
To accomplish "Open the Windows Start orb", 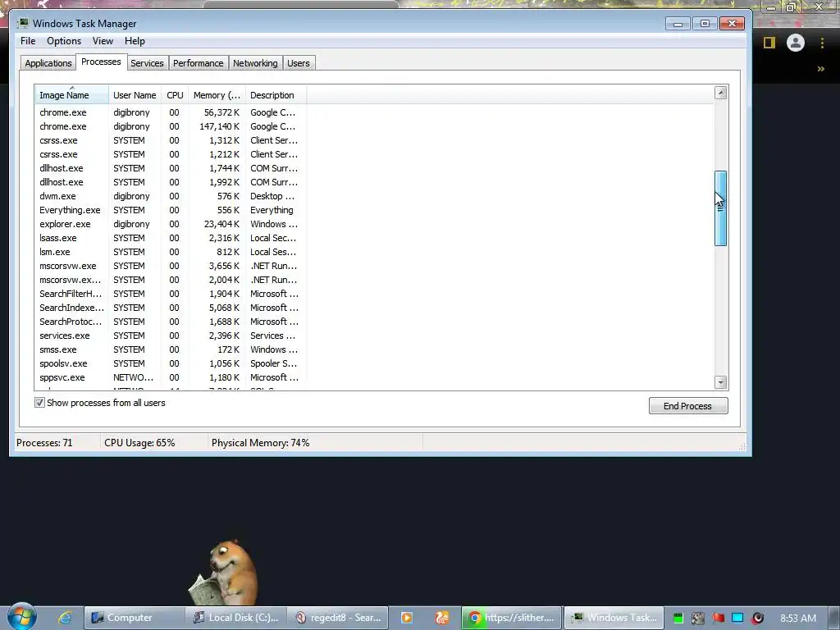I will click(x=21, y=617).
